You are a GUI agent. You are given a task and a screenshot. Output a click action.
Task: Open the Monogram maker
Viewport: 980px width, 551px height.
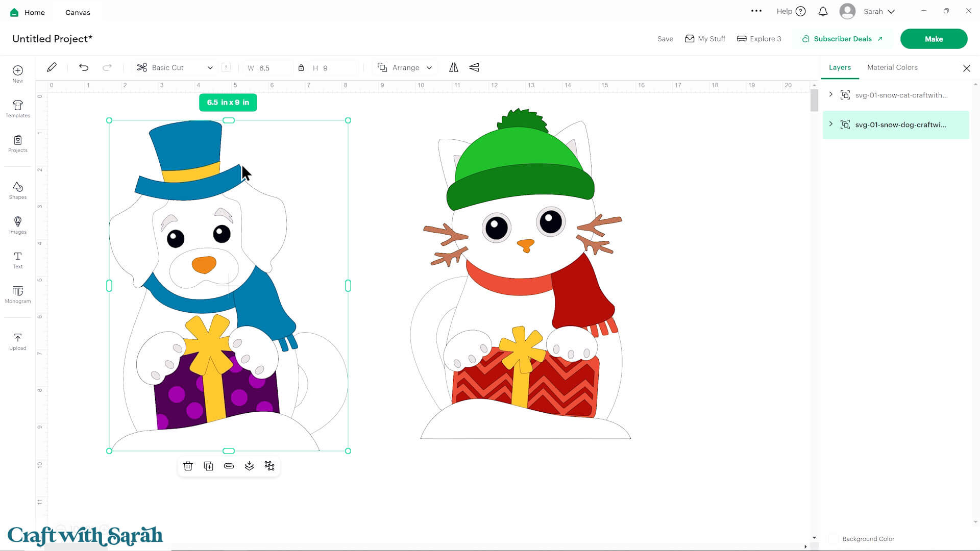point(17,295)
